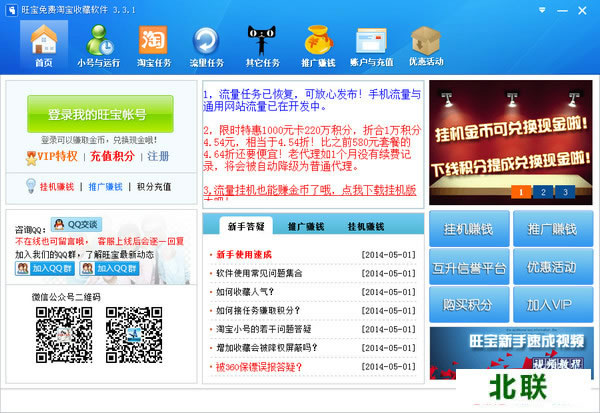Switch to the 新手答疑 tab
600x413 pixels.
click(247, 227)
